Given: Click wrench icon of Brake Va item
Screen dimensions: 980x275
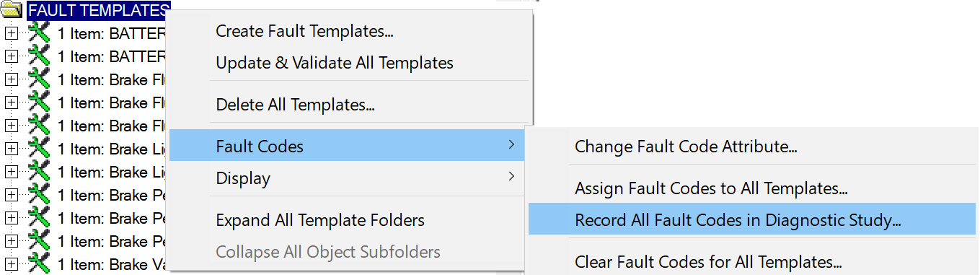Looking at the screenshot, I should 39,263.
